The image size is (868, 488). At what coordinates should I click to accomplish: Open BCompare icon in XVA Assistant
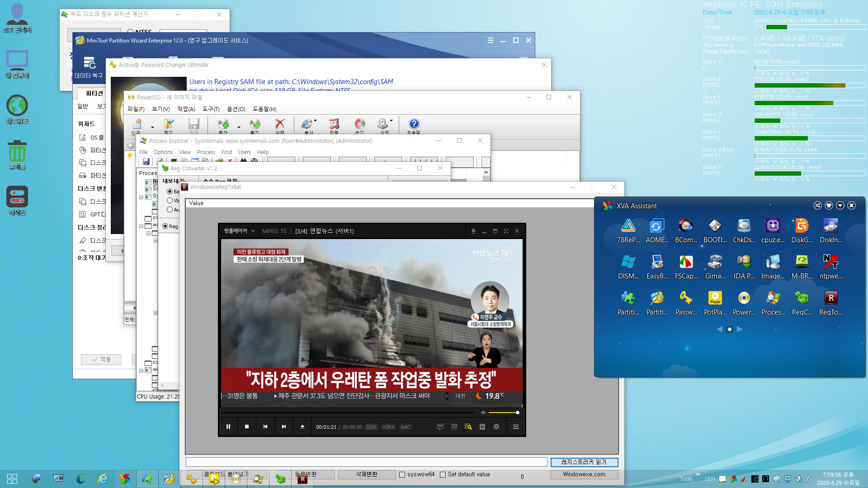coord(686,230)
